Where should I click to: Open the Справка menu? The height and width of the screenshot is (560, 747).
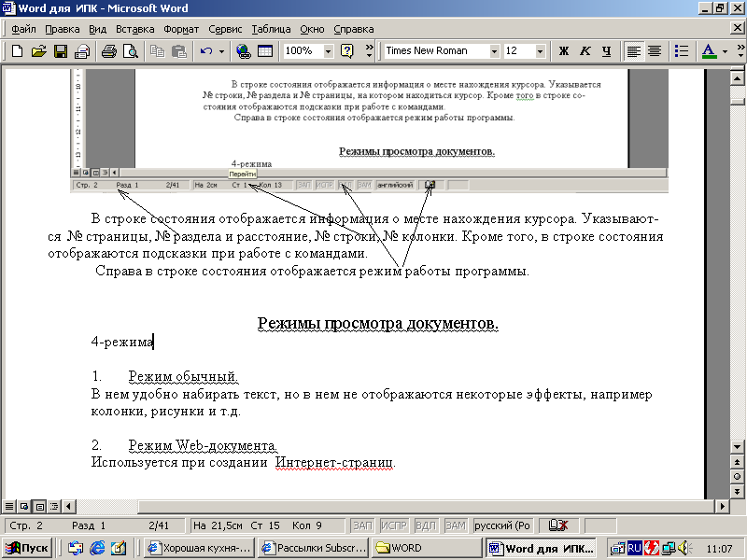click(x=353, y=29)
